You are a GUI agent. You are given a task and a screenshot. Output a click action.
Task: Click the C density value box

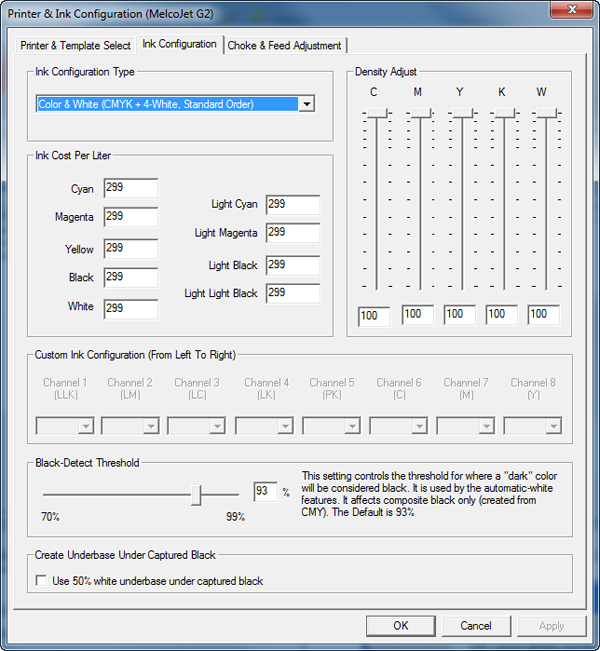pyautogui.click(x=374, y=316)
